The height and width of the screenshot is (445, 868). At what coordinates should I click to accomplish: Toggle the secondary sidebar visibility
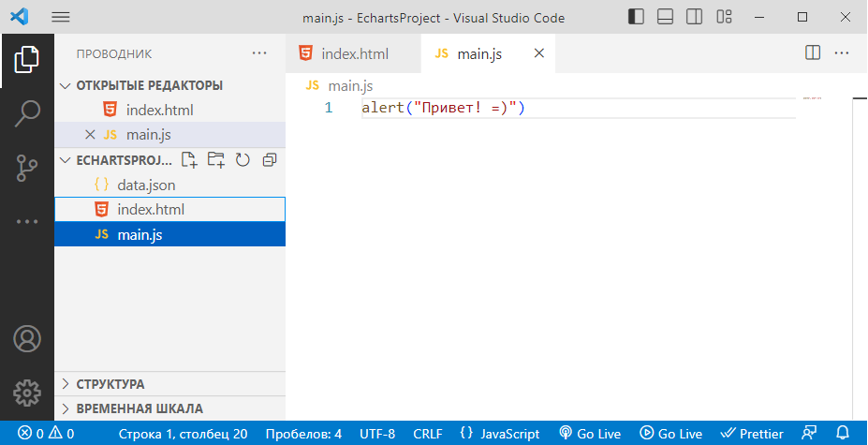694,17
